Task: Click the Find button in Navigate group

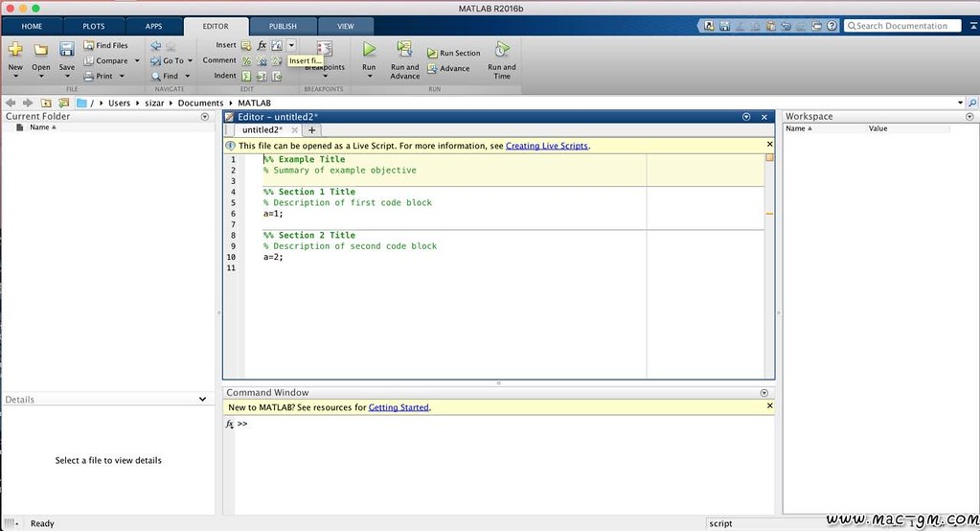Action: 165,76
